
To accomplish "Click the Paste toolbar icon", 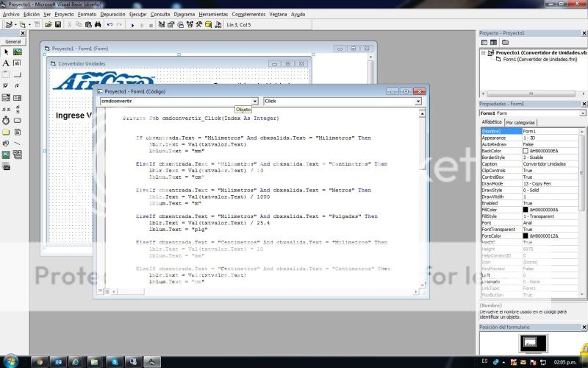I will point(88,25).
